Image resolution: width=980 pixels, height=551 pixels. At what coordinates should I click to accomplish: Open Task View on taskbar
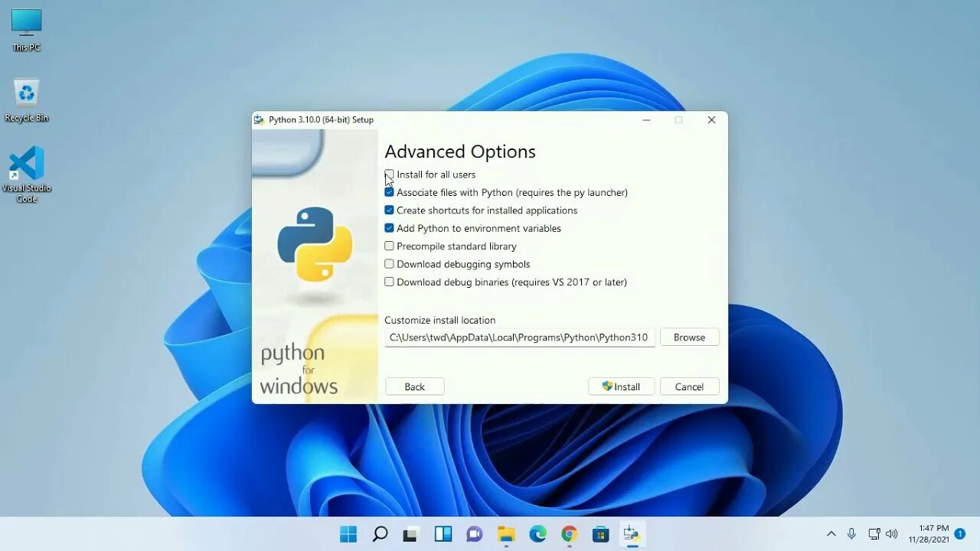point(411,533)
